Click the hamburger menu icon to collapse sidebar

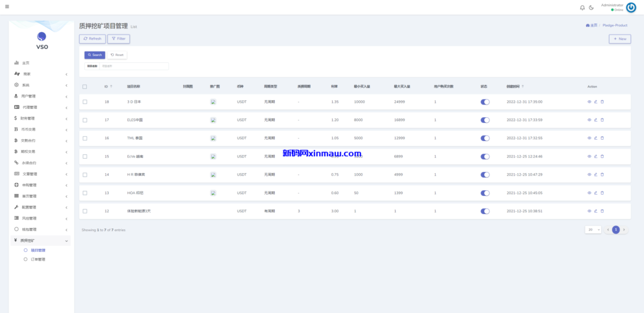click(x=7, y=7)
